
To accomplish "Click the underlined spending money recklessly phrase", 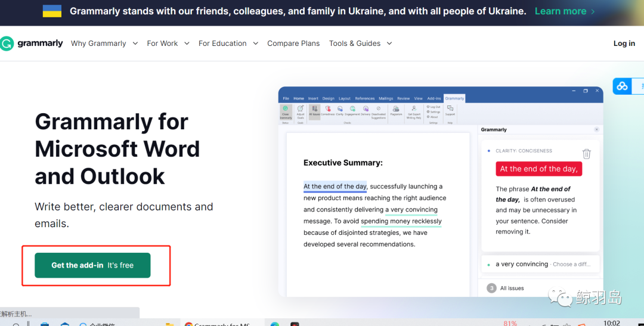I will pyautogui.click(x=401, y=221).
